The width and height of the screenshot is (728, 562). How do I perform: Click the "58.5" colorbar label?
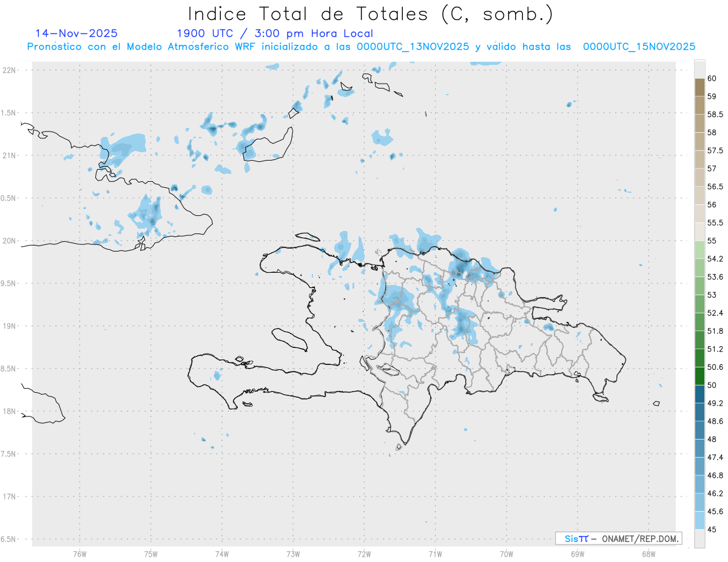pos(715,115)
